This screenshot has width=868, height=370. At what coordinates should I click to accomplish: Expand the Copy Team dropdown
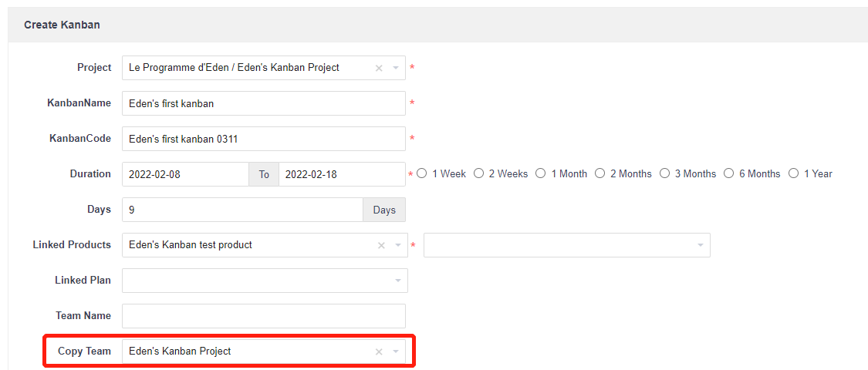396,351
